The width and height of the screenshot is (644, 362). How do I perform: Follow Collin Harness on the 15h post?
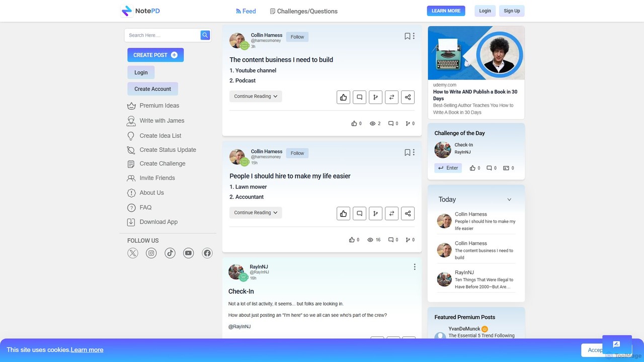point(297,153)
